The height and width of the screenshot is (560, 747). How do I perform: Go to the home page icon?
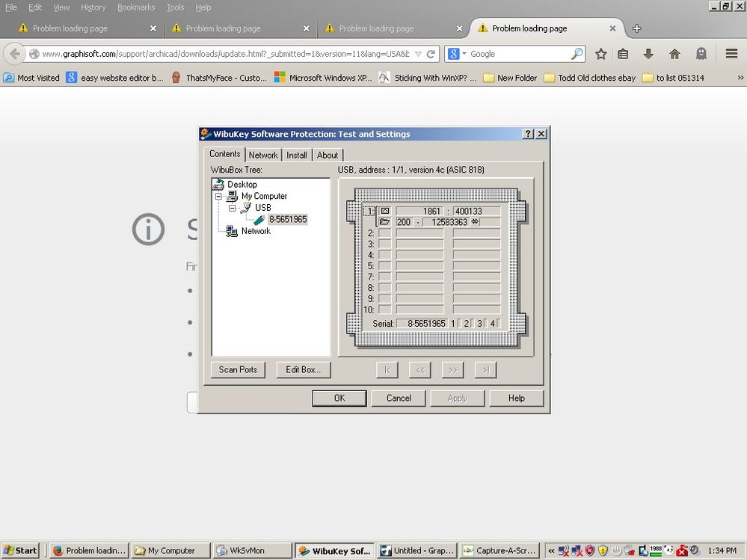[674, 54]
